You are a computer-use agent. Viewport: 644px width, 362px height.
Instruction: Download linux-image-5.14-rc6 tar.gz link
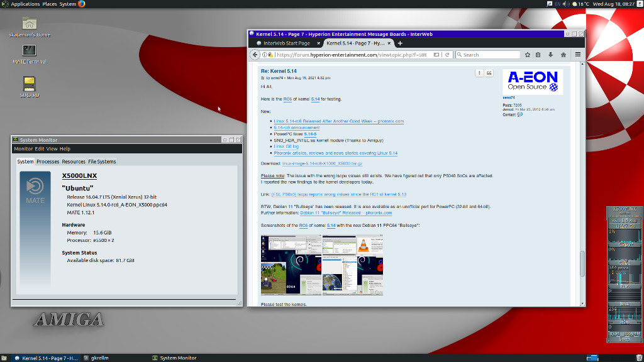coord(322,163)
